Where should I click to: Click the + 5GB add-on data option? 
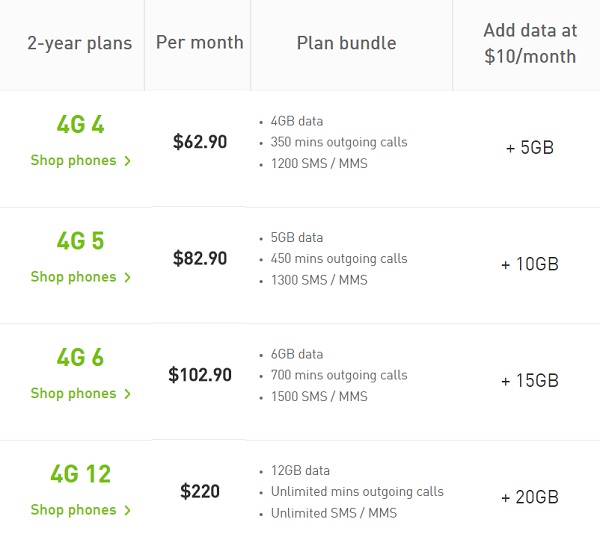point(529,148)
